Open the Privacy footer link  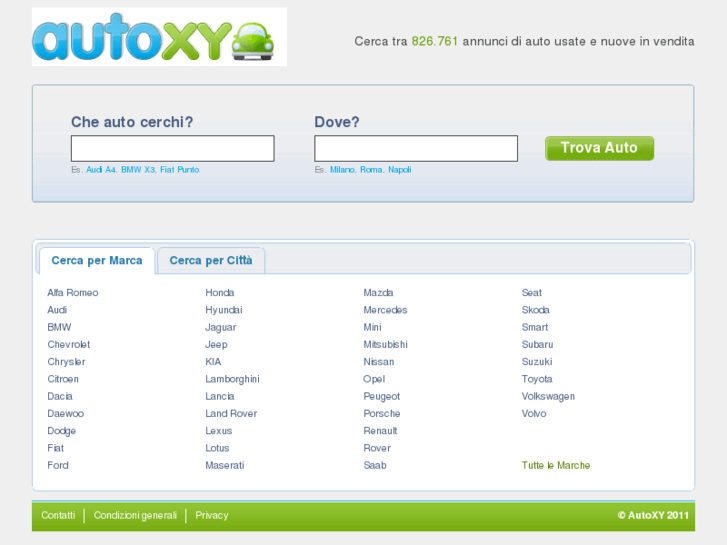pos(212,515)
